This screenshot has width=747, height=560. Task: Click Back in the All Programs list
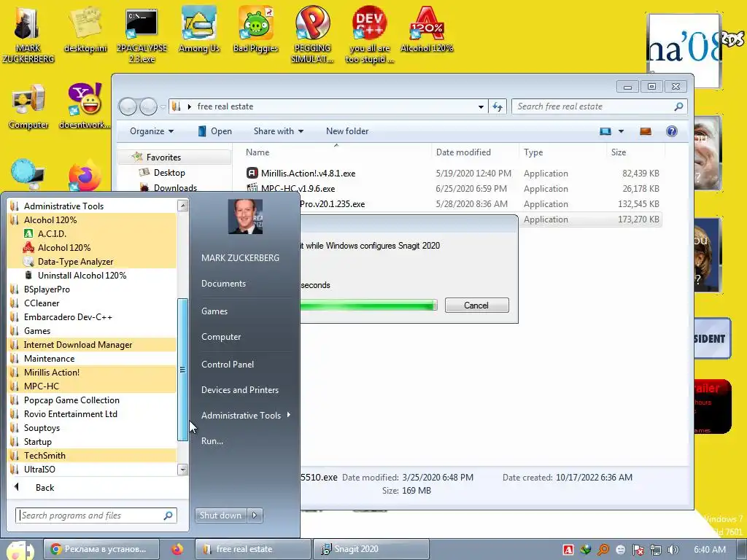(x=44, y=488)
